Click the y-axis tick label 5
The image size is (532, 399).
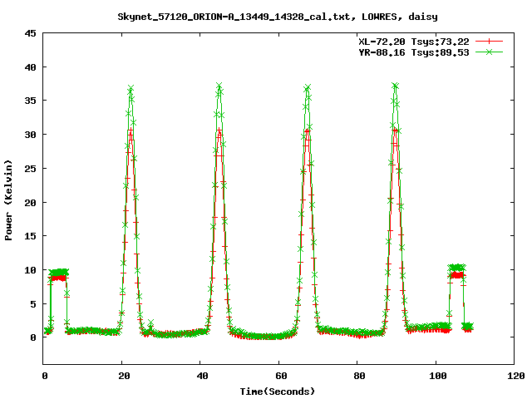point(33,303)
